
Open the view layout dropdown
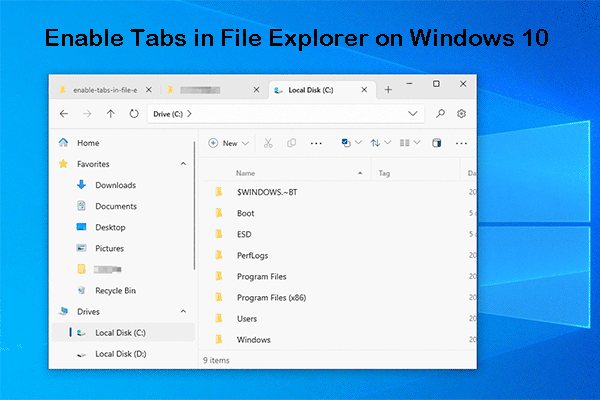(410, 143)
